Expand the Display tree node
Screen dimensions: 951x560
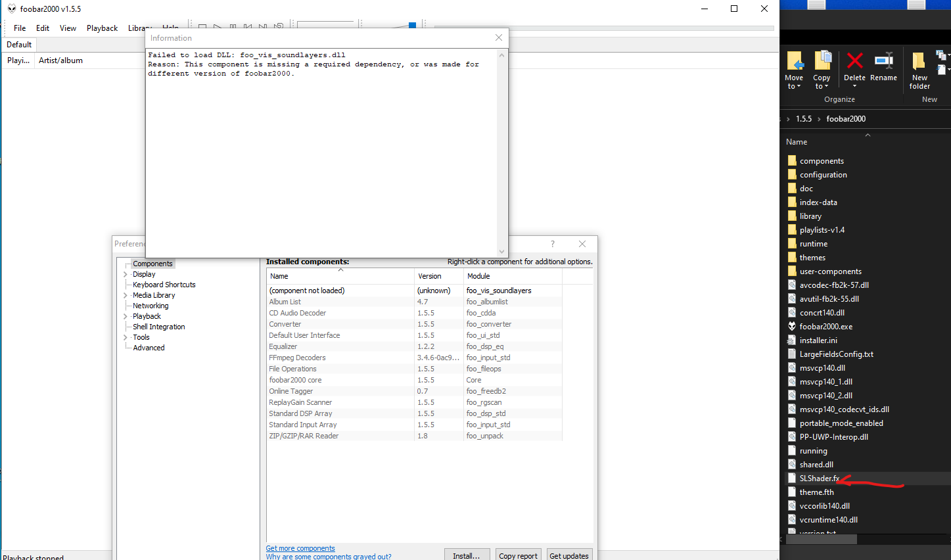point(126,275)
